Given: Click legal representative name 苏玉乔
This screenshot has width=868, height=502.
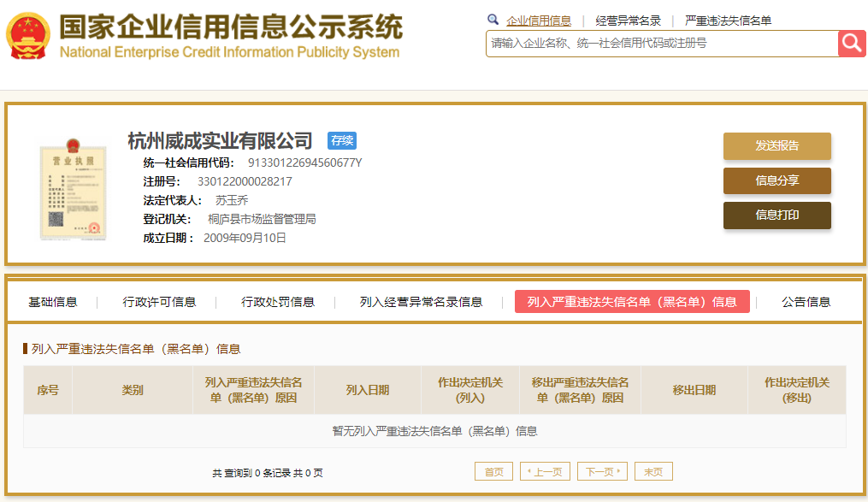Looking at the screenshot, I should coord(232,200).
